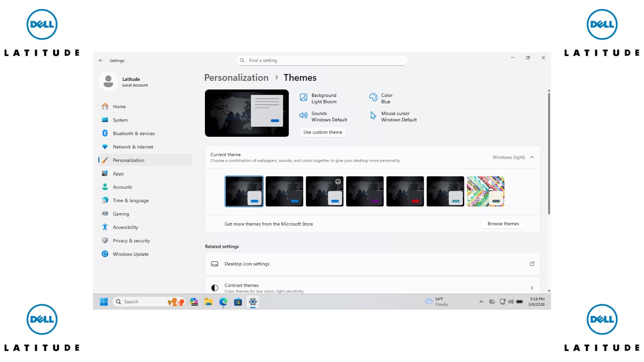
Task: Click the settings page vertical scrollbar
Action: [x=549, y=153]
